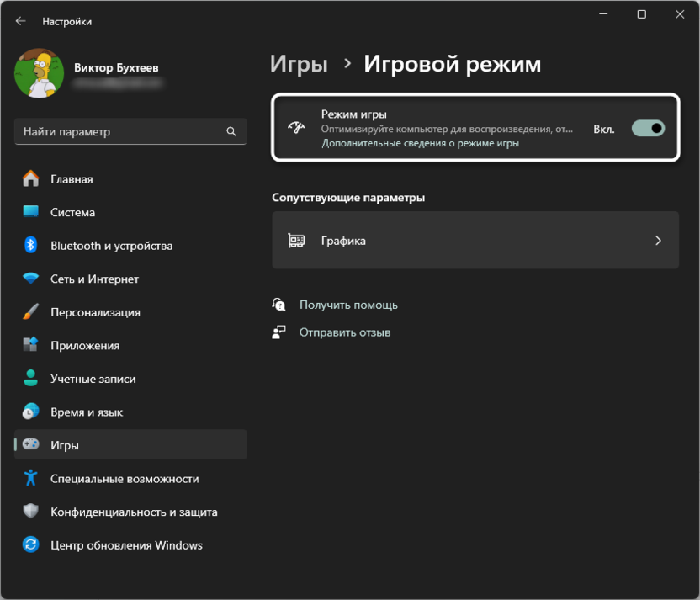700x600 pixels.
Task: Click the Wi-Fi icon for Сеть и Интернет
Action: click(31, 279)
